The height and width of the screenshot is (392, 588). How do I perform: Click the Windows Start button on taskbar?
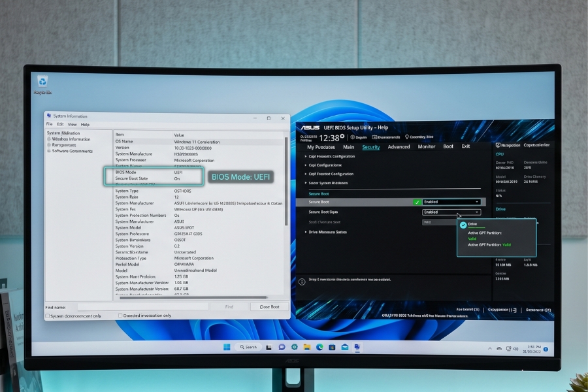tap(227, 347)
